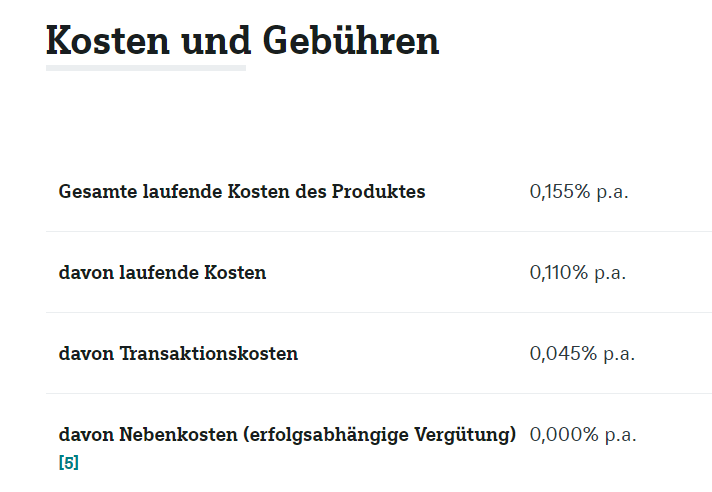Click the "davon laufende Kosten" row label
Image resolution: width=712 pixels, height=492 pixels.
(163, 273)
